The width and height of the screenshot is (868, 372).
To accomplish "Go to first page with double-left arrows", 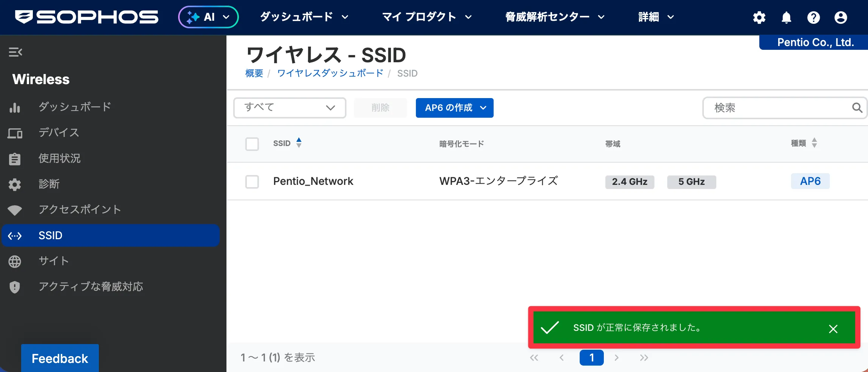I will [534, 358].
